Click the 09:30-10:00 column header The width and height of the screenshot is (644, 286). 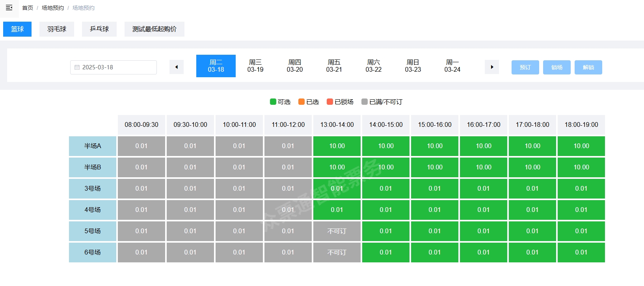click(x=190, y=125)
